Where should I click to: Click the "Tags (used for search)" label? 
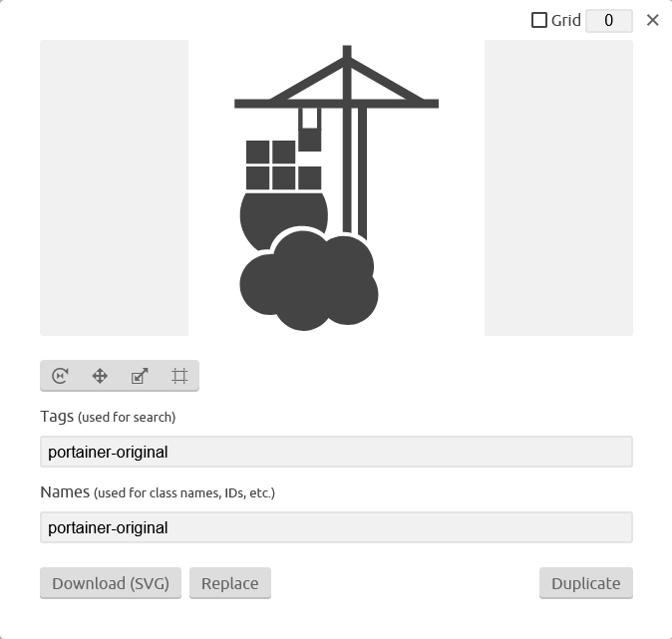[x=108, y=417]
